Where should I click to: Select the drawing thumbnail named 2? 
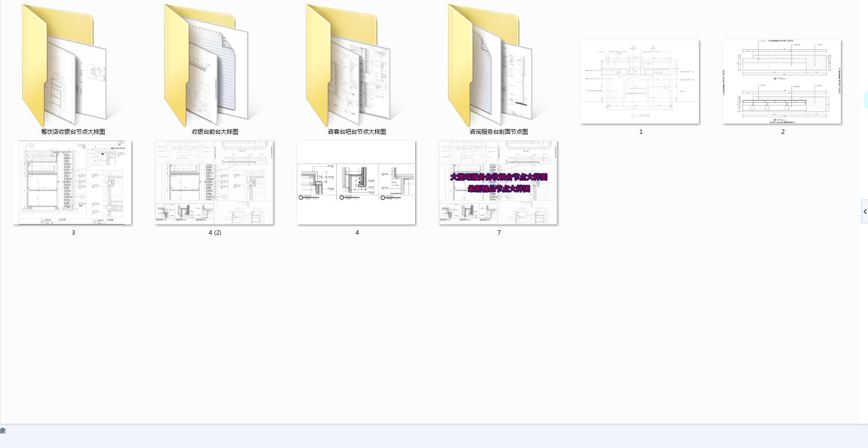pos(782,81)
